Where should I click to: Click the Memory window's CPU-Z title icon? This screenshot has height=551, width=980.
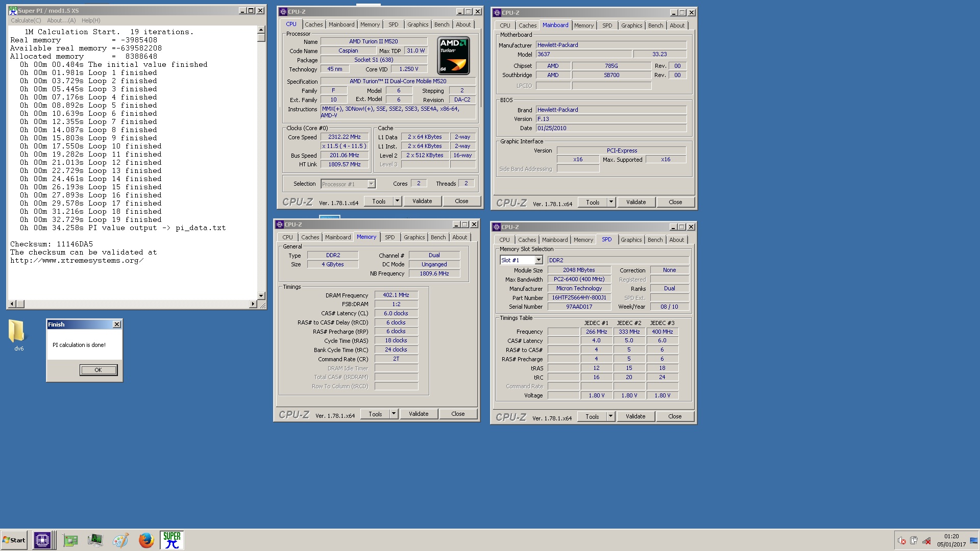pos(280,224)
